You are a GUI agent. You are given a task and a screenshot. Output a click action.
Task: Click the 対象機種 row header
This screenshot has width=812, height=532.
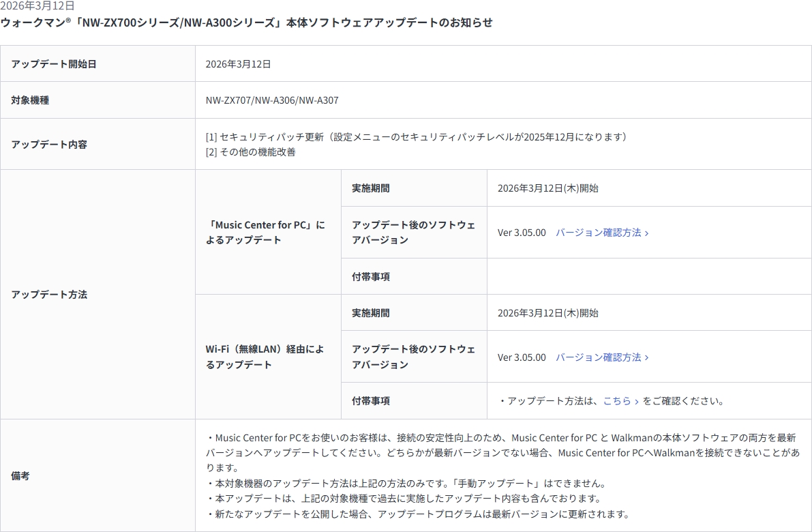[30, 100]
